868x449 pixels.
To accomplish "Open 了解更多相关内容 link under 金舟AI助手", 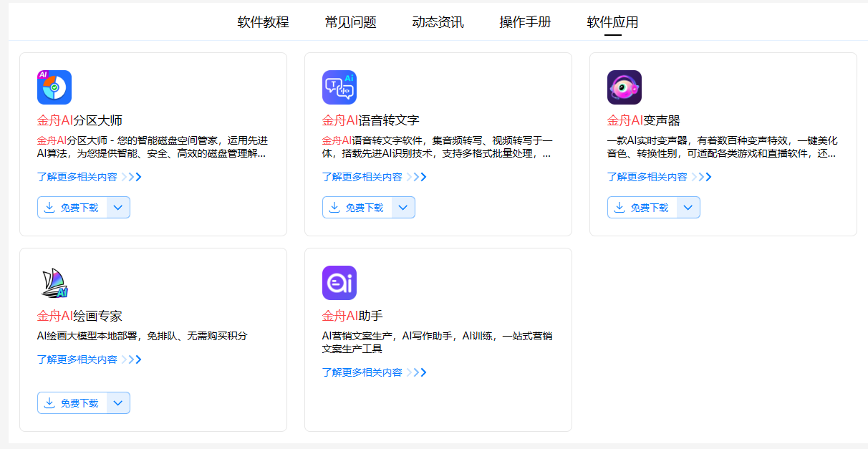I will click(362, 372).
